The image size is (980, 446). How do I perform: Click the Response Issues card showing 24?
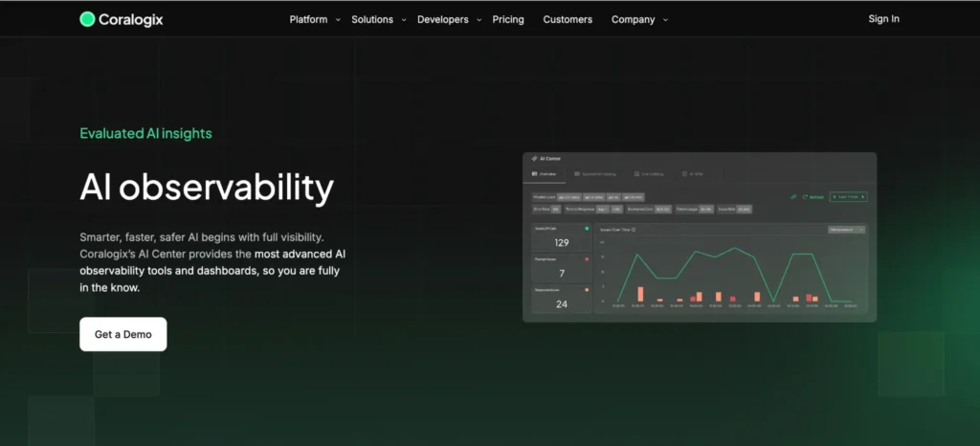click(x=561, y=300)
